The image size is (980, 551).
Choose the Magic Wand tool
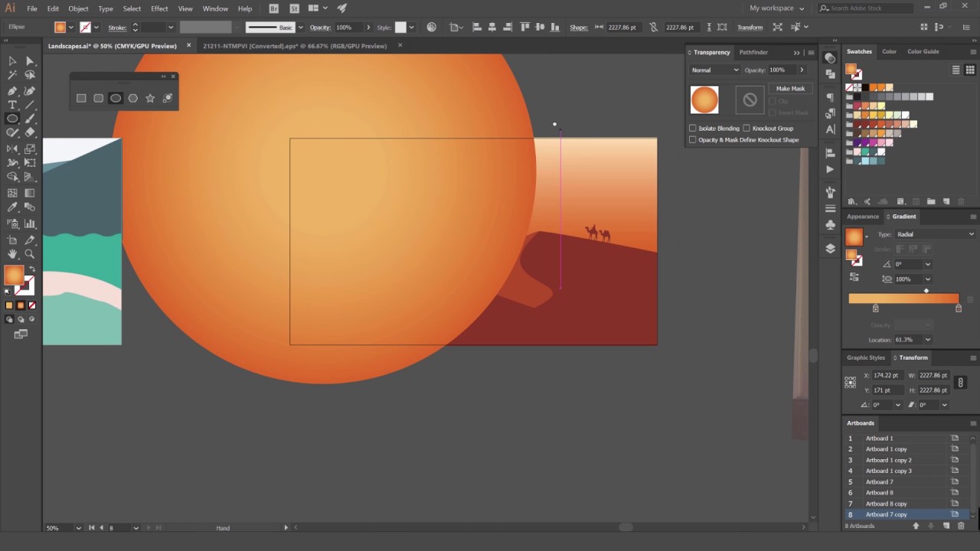point(12,75)
